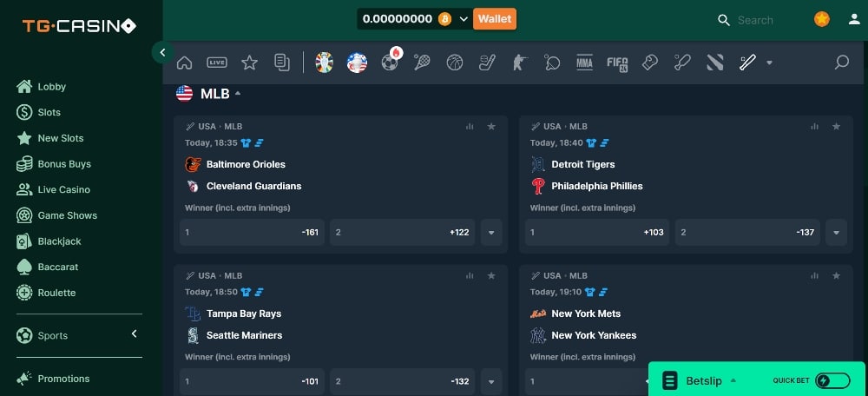Open the New York Yankees team name
This screenshot has width=868, height=396.
click(594, 335)
